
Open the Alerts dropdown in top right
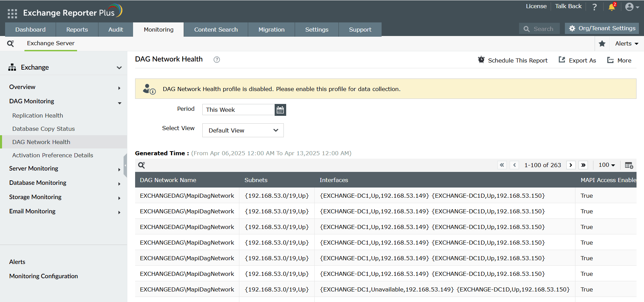627,43
